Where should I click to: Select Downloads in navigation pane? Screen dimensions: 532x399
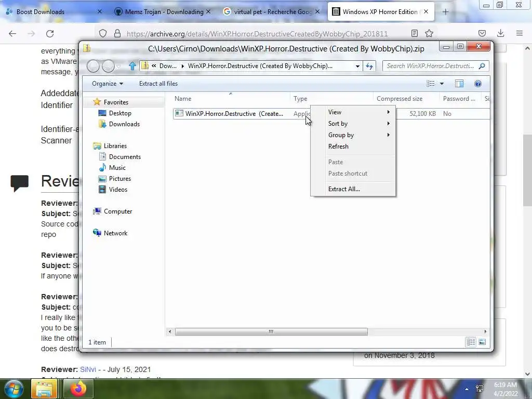click(124, 124)
